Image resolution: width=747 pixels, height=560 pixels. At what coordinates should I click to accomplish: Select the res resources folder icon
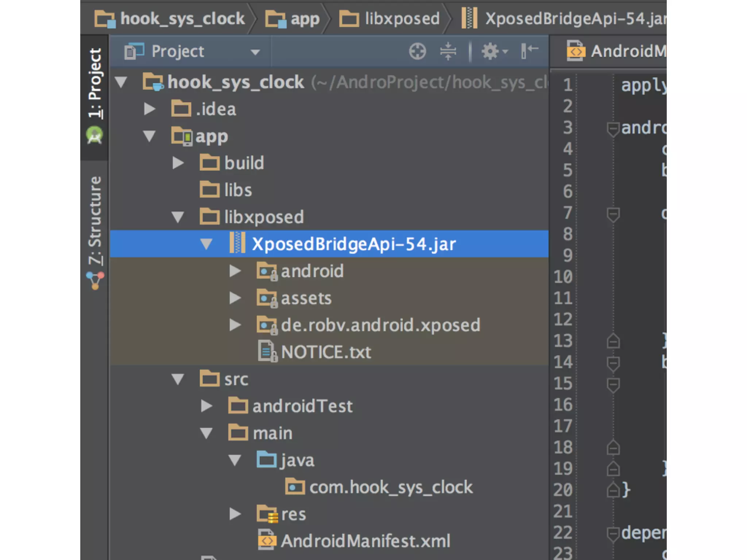(267, 514)
